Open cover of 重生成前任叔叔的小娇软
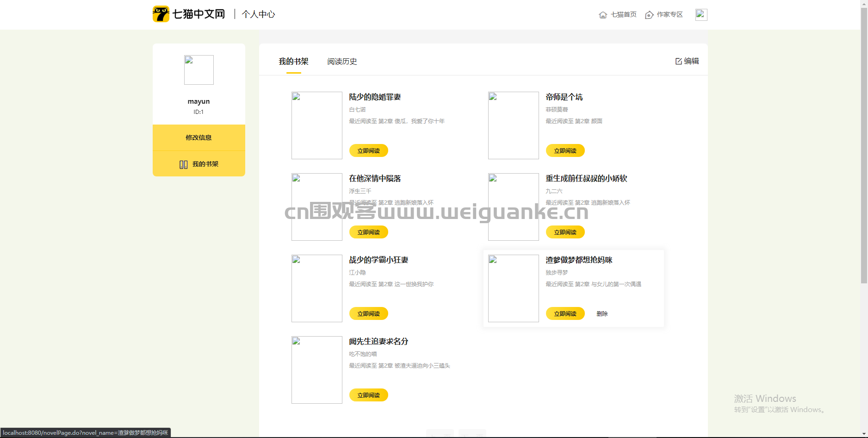This screenshot has width=868, height=438. click(x=514, y=207)
